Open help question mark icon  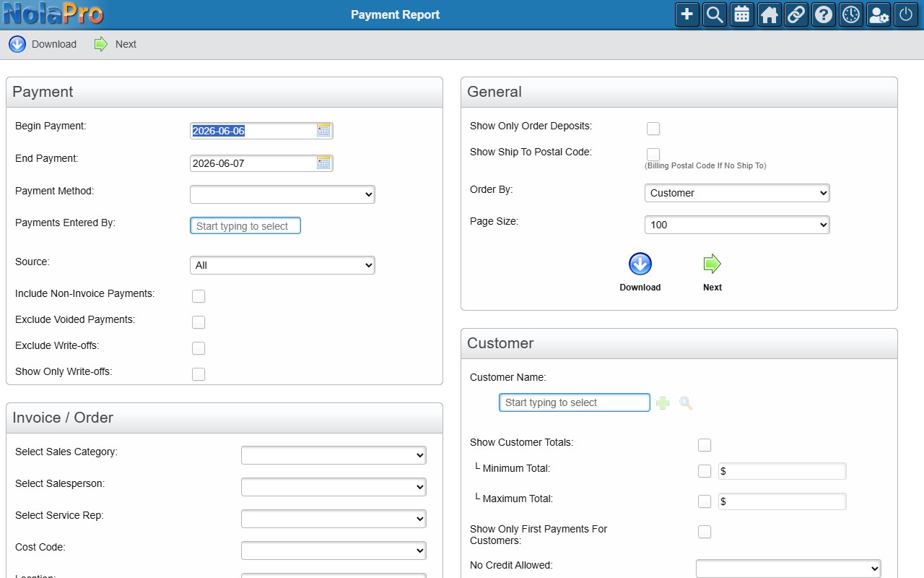click(824, 14)
